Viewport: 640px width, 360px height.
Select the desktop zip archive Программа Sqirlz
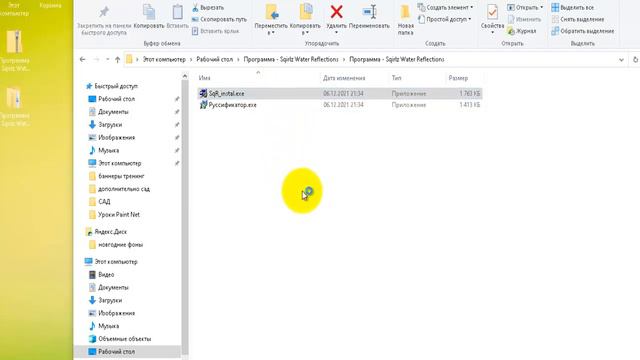(15, 51)
